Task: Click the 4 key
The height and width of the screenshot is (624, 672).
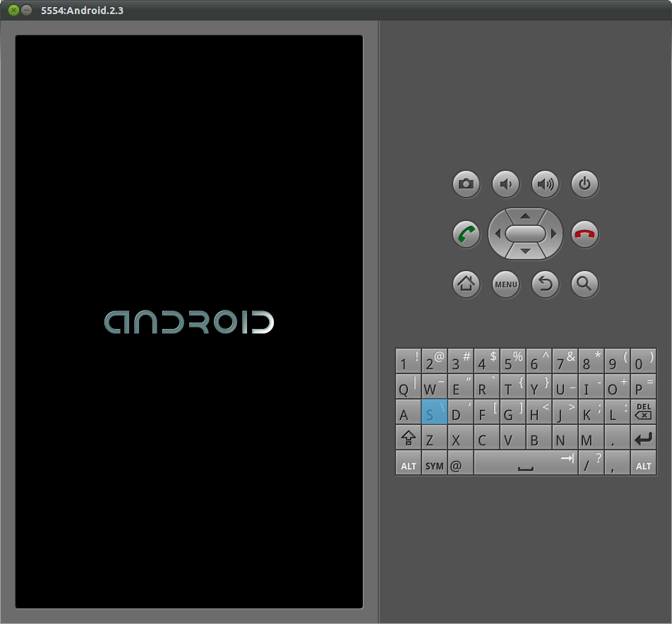Action: click(486, 361)
